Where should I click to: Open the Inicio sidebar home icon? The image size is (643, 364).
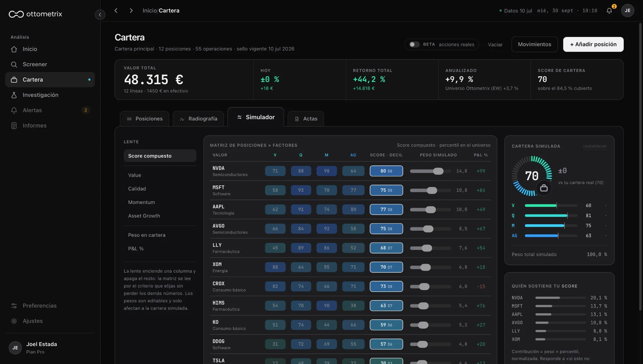pos(14,49)
